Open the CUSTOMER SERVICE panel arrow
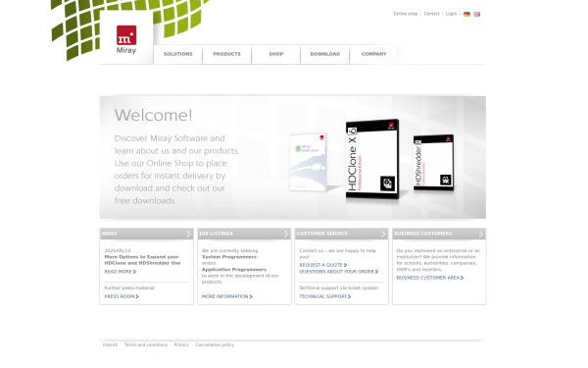 pos(383,234)
